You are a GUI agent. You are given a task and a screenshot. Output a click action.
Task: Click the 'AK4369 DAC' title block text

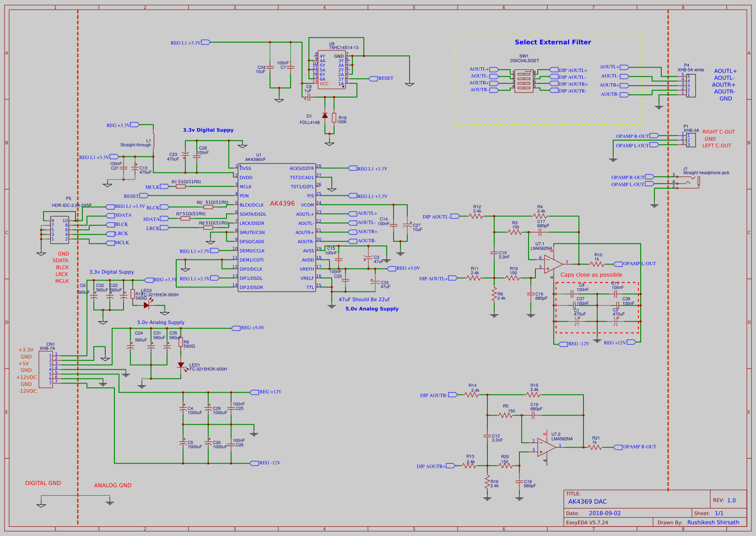tap(587, 502)
